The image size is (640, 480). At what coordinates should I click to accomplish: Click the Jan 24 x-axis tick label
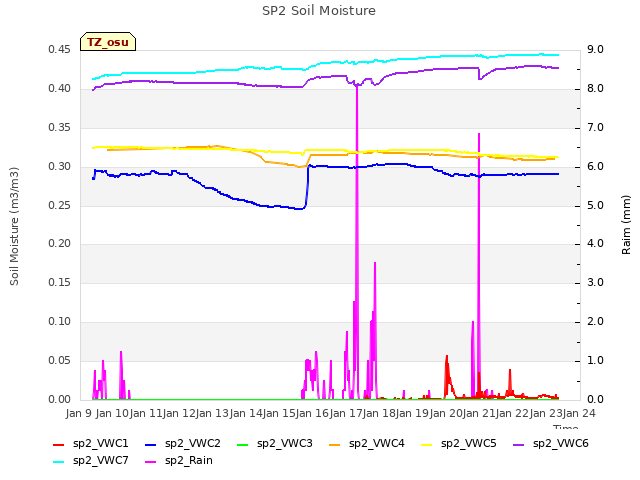579,413
